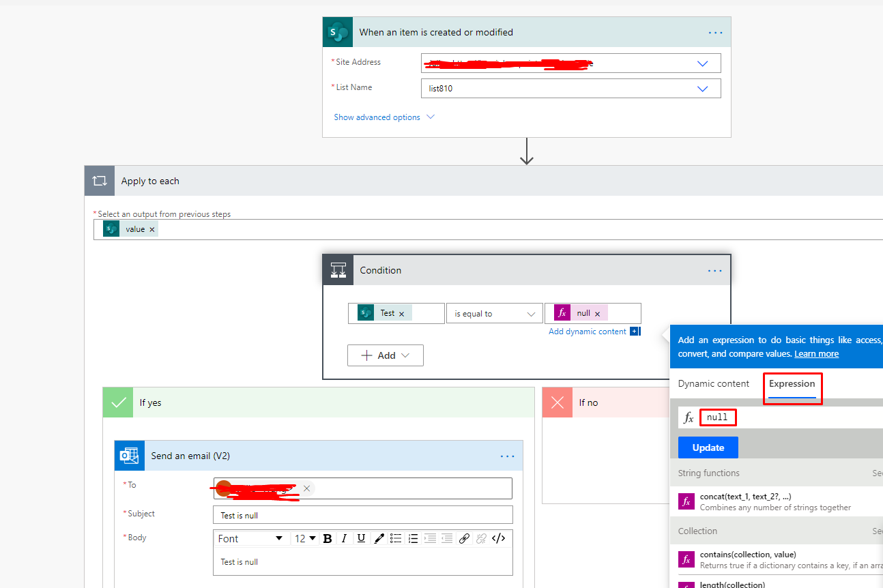Screen dimensions: 883x588
Task: Open the is equal to operator dropdown
Action: [x=495, y=314]
